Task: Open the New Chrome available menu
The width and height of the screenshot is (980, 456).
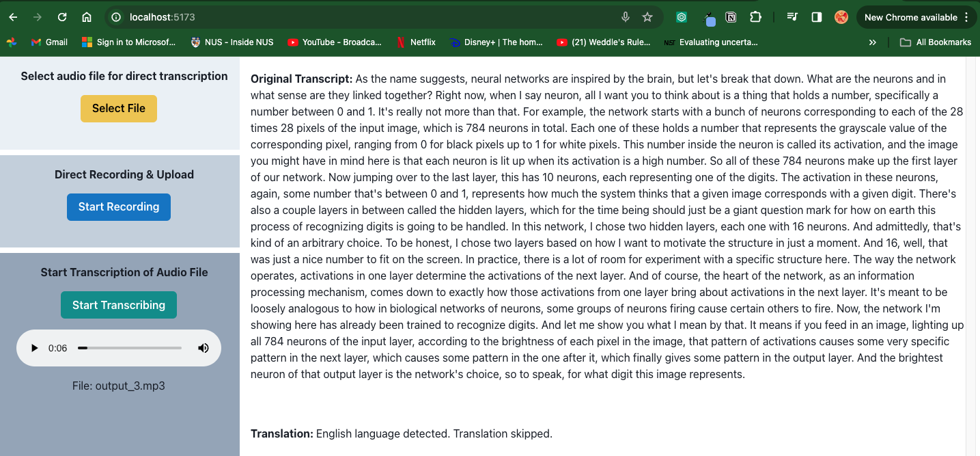Action: [917, 17]
